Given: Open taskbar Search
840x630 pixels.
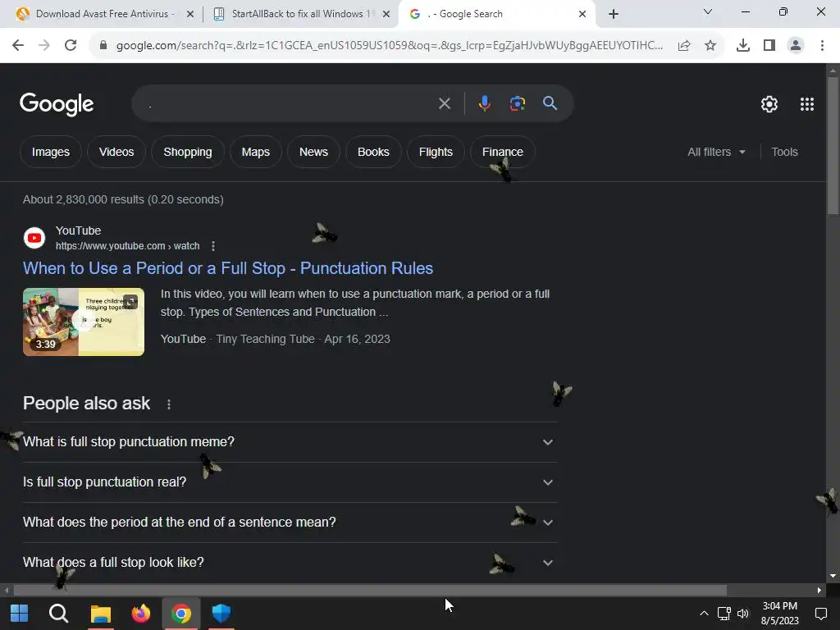Looking at the screenshot, I should pyautogui.click(x=59, y=614).
